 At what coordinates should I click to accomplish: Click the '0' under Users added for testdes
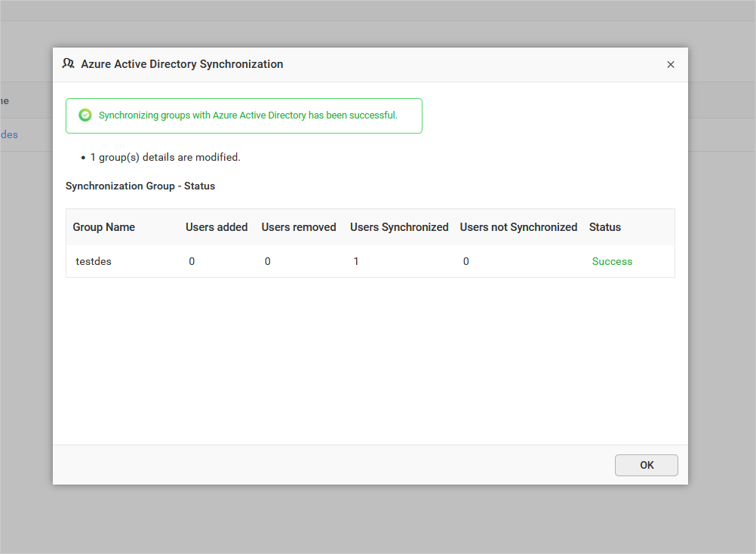click(x=192, y=261)
